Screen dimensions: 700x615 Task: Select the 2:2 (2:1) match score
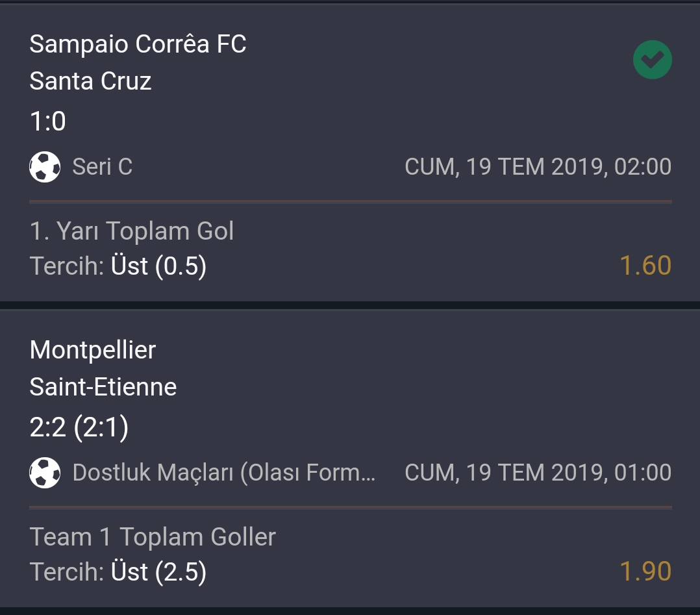[79, 427]
